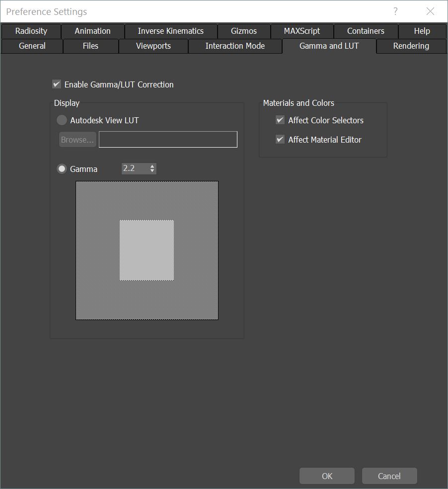Open the Interaction Mode tab
Image resolution: width=448 pixels, height=489 pixels.
point(234,46)
